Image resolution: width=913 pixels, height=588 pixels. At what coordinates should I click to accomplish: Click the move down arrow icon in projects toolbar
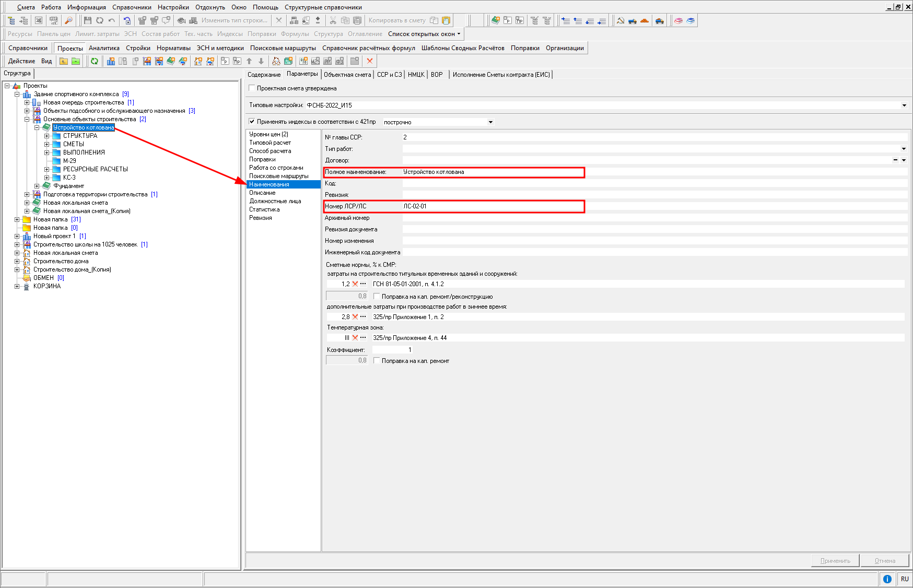pyautogui.click(x=261, y=61)
